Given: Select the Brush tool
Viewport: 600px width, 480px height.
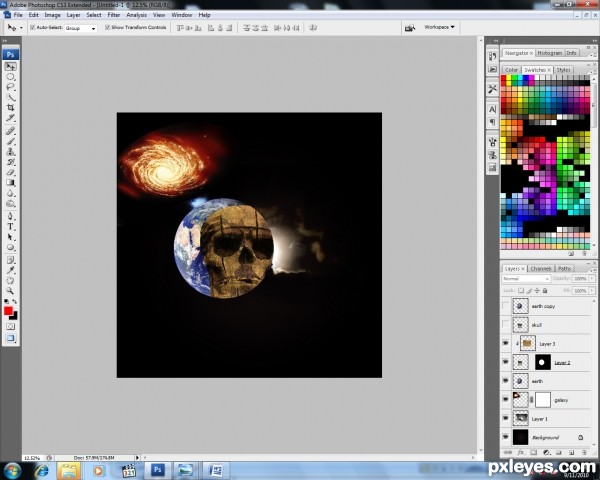Looking at the screenshot, I should click(10, 142).
